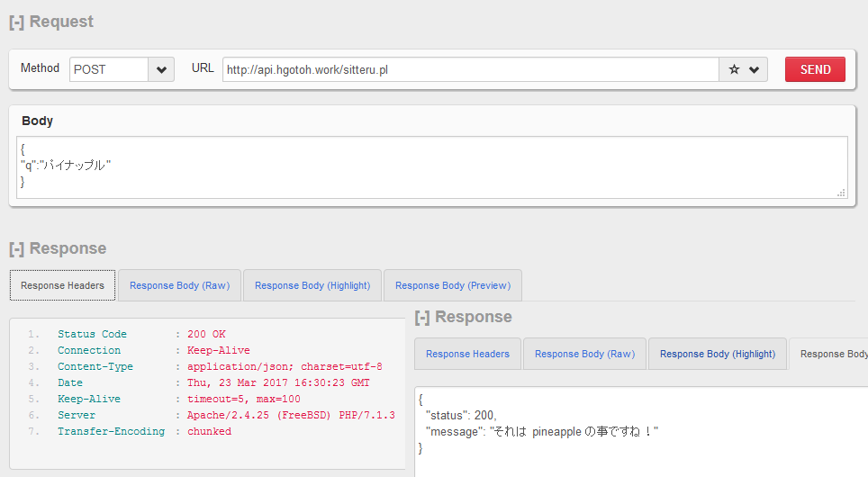Open the upper Response Body (Preview) tab
The height and width of the screenshot is (477, 868).
[x=453, y=285]
